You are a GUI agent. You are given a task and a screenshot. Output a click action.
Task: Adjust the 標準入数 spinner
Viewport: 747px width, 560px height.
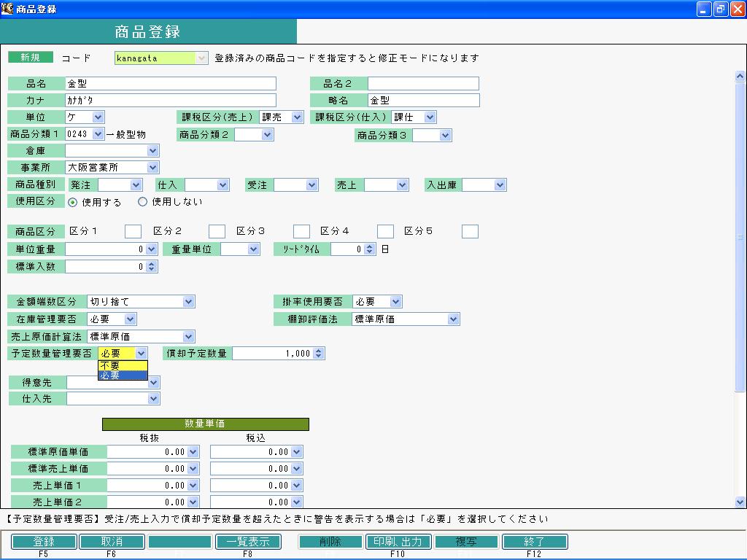pos(152,267)
